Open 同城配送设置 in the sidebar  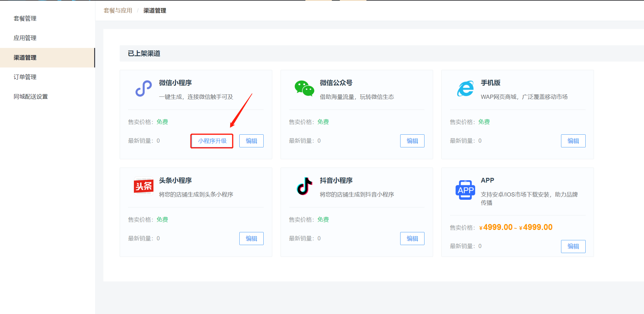[x=31, y=96]
